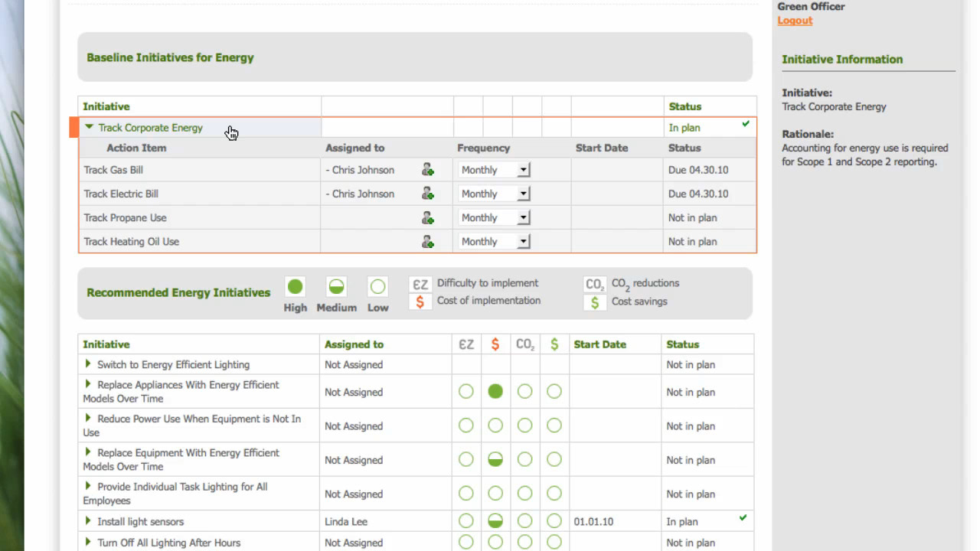Toggle green checkmark on Track Corporate Energy row
Screen dimensions: 980x551
pos(746,123)
